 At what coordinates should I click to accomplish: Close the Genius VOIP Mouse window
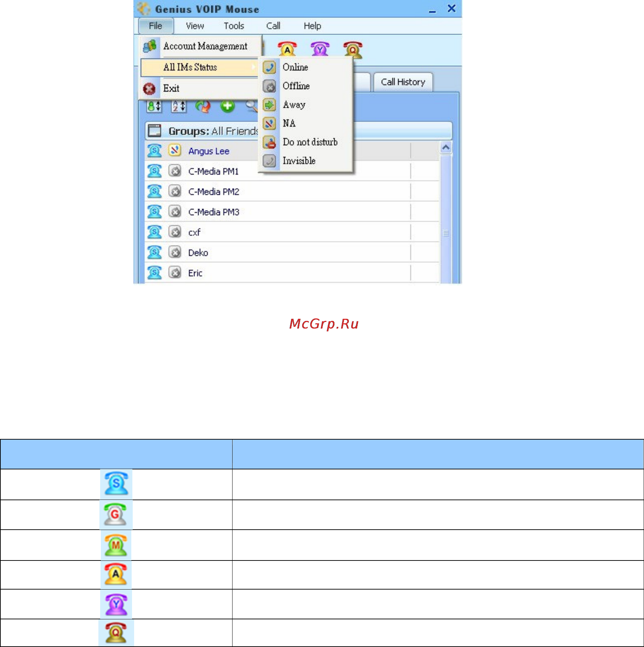point(452,8)
